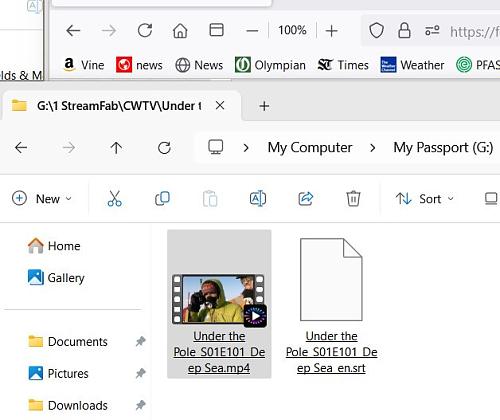Viewport: 500px width, 420px height.
Task: Click the browser reload icon
Action: click(x=145, y=31)
